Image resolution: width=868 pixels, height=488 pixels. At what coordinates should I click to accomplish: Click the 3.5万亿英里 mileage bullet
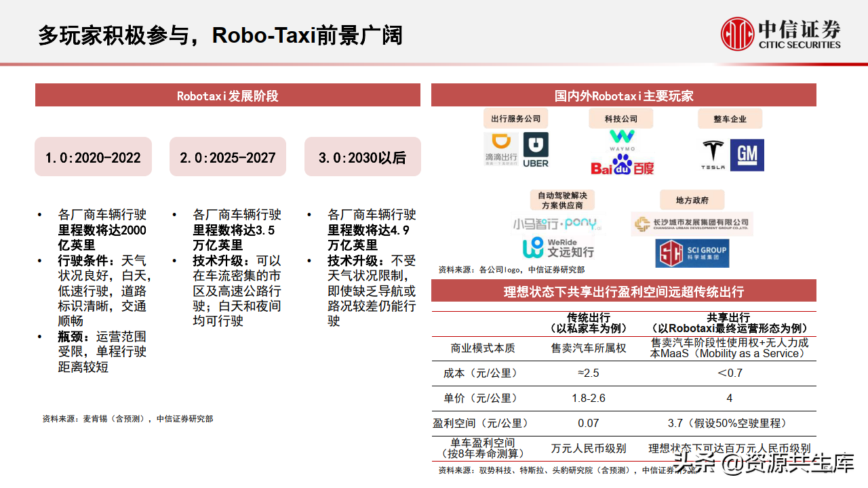237,230
